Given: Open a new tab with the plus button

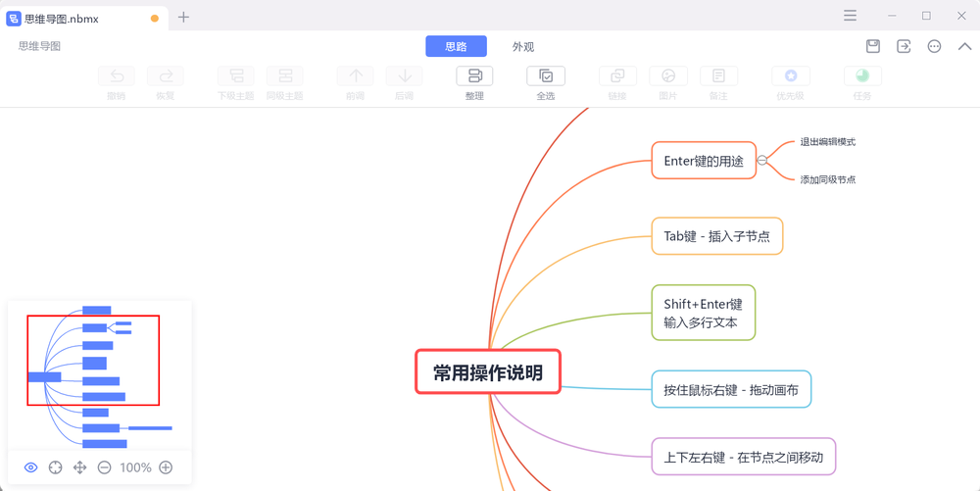Looking at the screenshot, I should (x=183, y=17).
